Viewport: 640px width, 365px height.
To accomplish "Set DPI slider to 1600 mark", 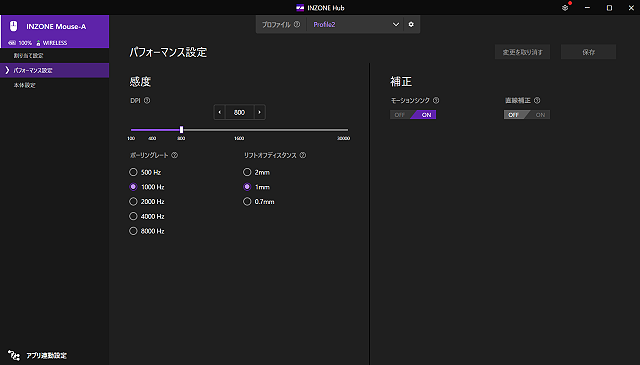I will [239, 130].
